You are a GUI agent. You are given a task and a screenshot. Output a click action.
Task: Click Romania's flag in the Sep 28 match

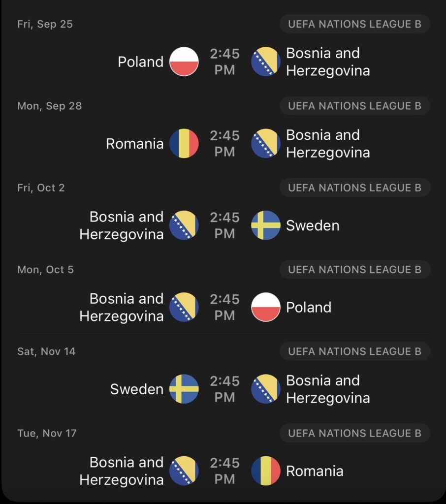pyautogui.click(x=184, y=144)
